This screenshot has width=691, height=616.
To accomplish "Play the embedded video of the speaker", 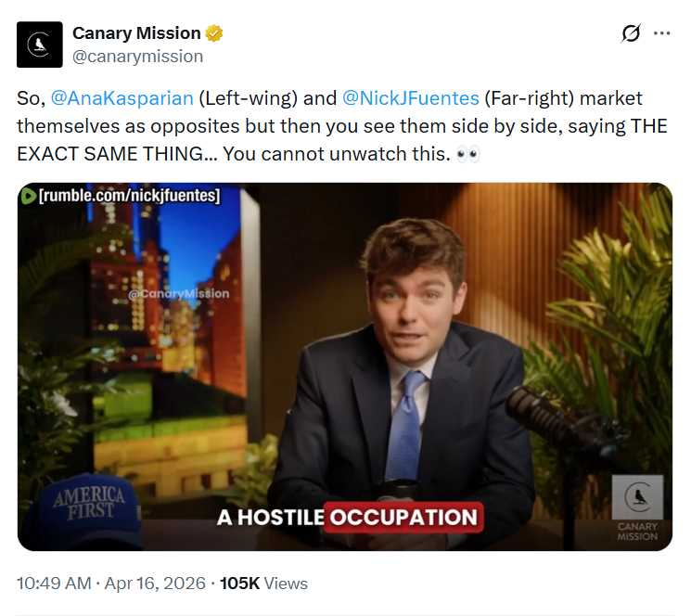I will [345, 366].
